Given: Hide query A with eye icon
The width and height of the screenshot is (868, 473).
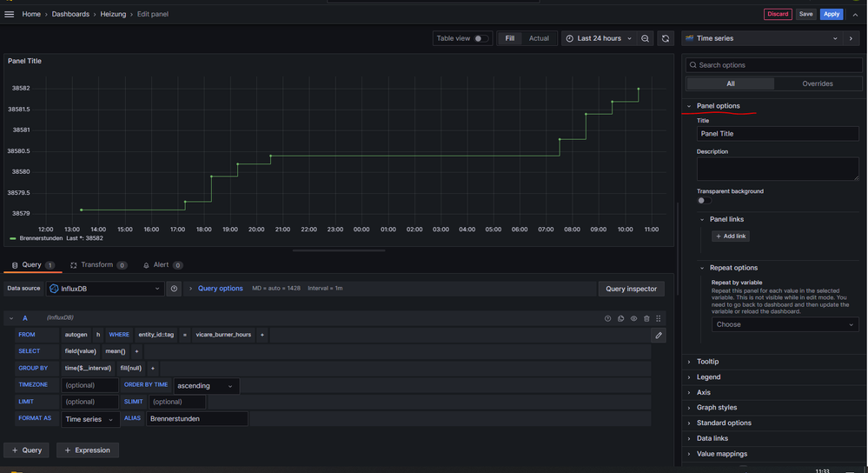Looking at the screenshot, I should point(633,319).
